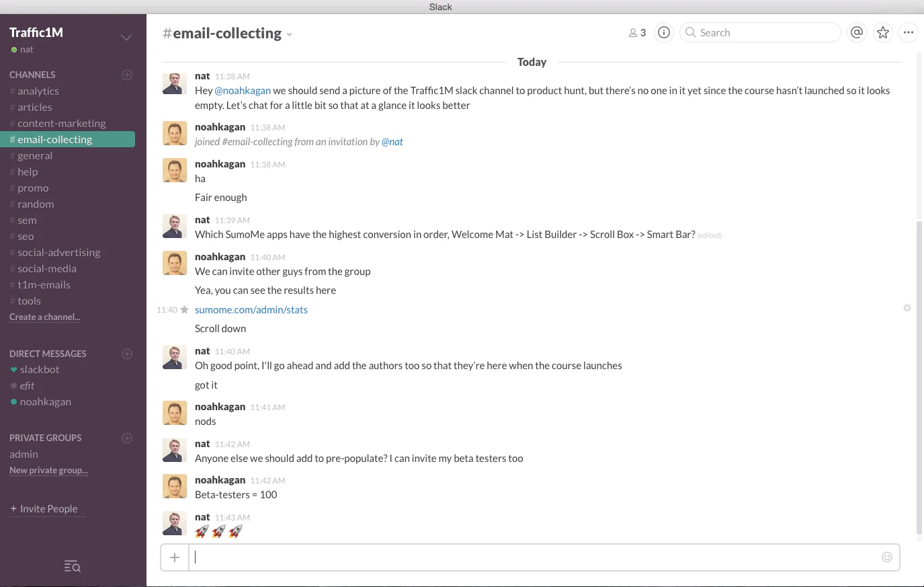The height and width of the screenshot is (587, 924).
Task: Click the emoji picker smiley icon
Action: pos(887,557)
